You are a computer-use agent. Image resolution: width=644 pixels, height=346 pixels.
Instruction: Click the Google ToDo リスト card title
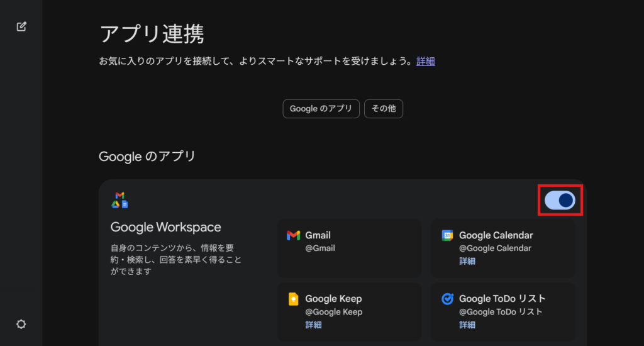[502, 299]
